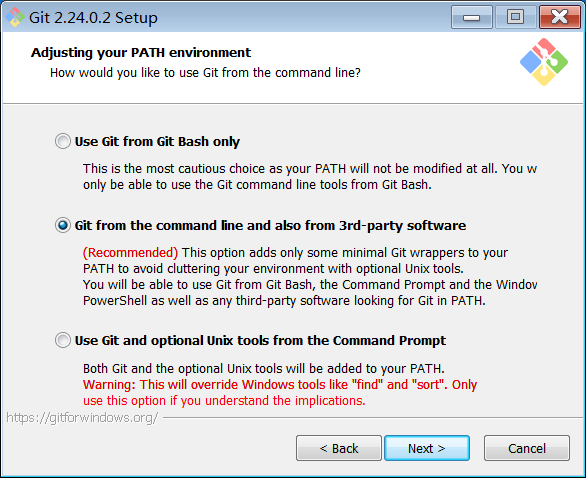
Task: Close the Git Setup window
Action: 559,17
